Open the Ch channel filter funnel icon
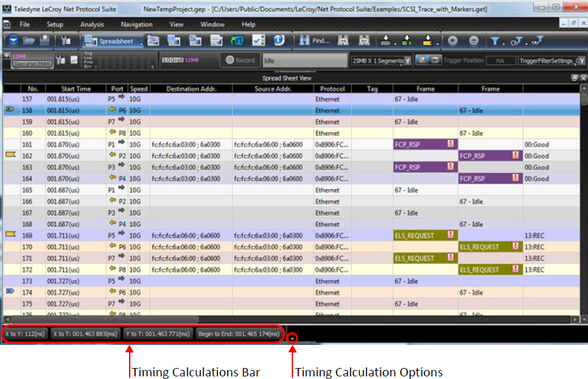 coord(516,41)
